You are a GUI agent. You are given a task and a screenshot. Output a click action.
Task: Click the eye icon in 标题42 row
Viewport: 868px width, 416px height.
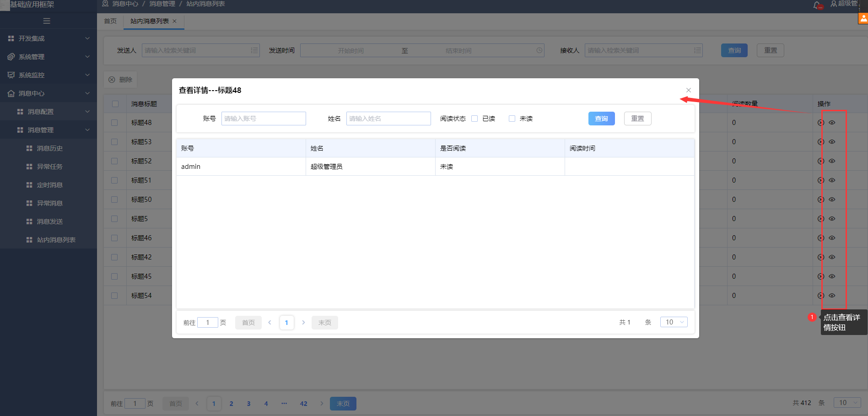pyautogui.click(x=832, y=257)
